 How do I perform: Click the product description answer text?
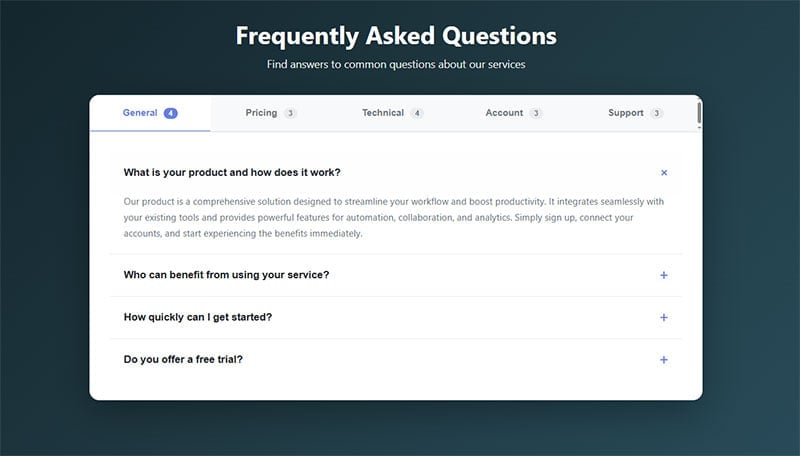[x=394, y=218]
